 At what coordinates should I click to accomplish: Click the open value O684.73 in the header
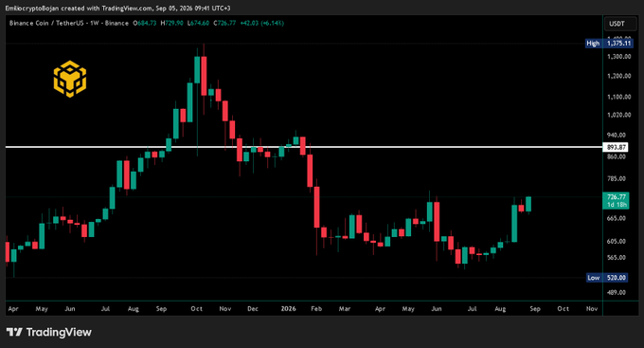click(x=145, y=23)
